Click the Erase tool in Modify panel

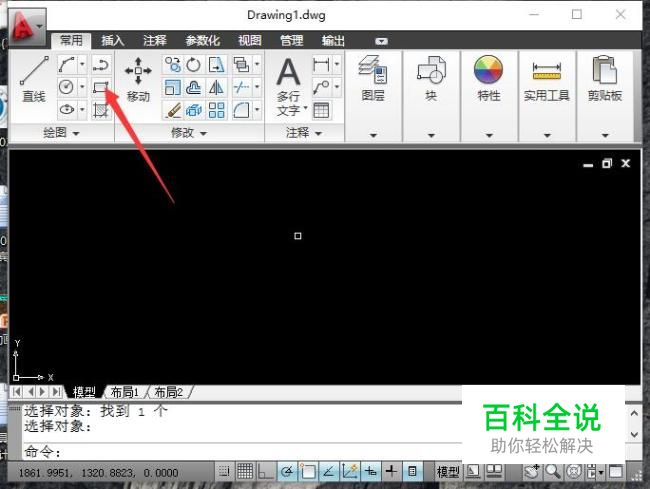coord(172,110)
